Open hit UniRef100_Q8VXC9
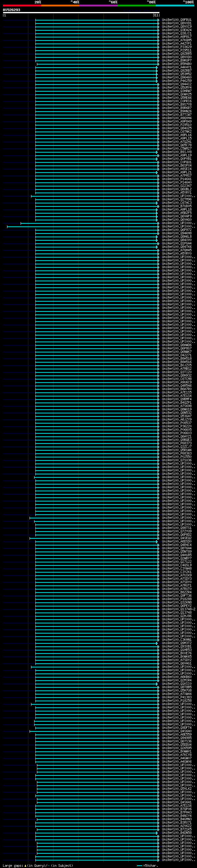Viewport: 197px width, 868px height. tap(176, 26)
